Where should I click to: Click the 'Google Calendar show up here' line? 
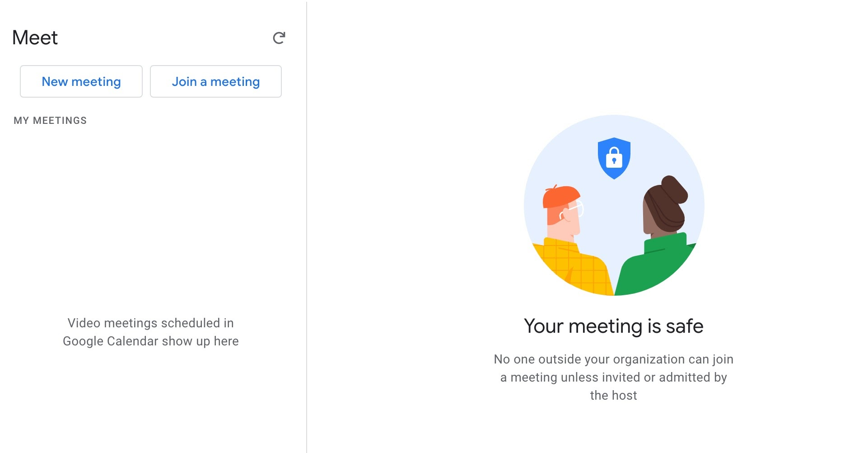coord(150,341)
